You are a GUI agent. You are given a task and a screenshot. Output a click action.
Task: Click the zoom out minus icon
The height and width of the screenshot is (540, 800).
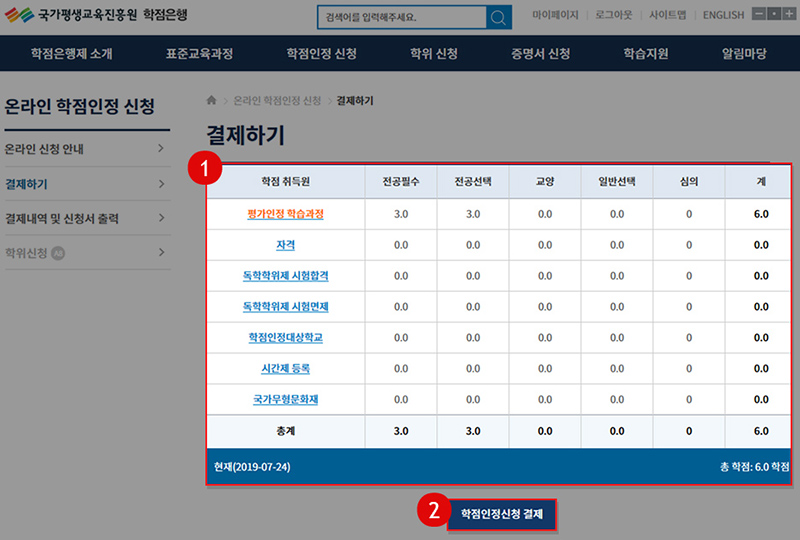[759, 15]
